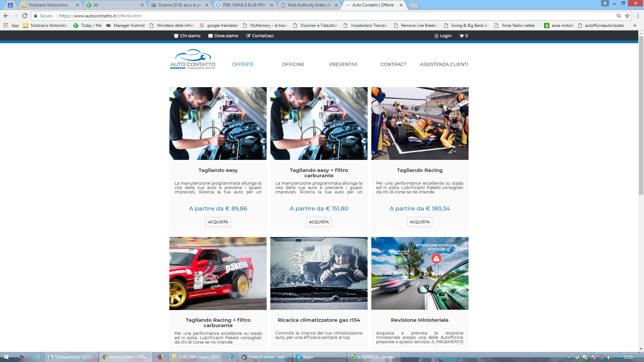644x362 pixels.
Task: Open Contattaci link
Action: click(x=260, y=36)
